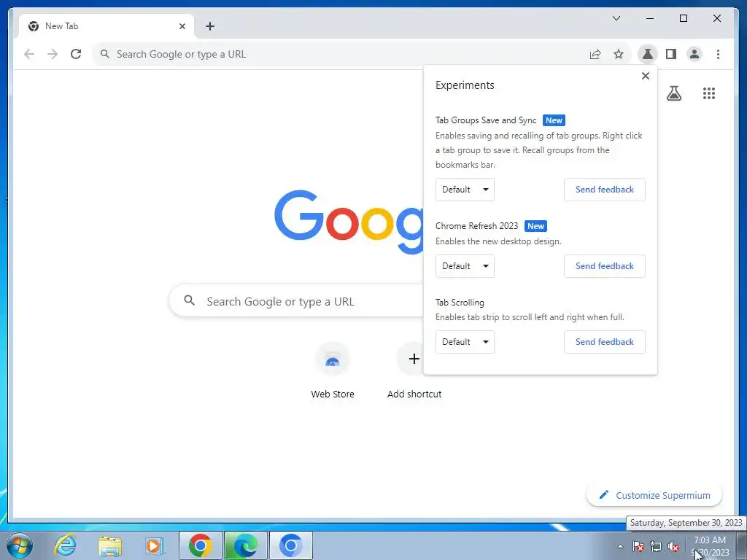Select the New Tab tab

coord(107,26)
